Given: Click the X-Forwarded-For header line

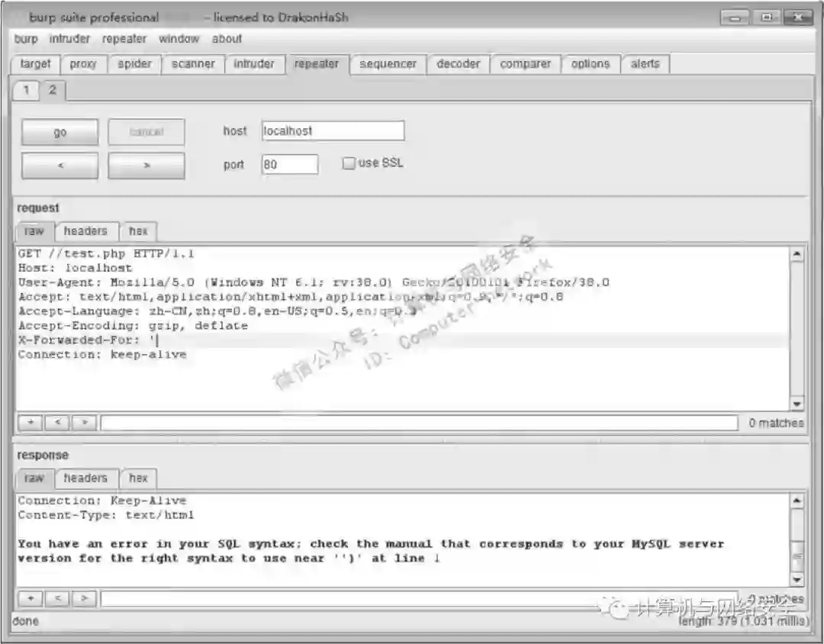Looking at the screenshot, I should pos(89,340).
